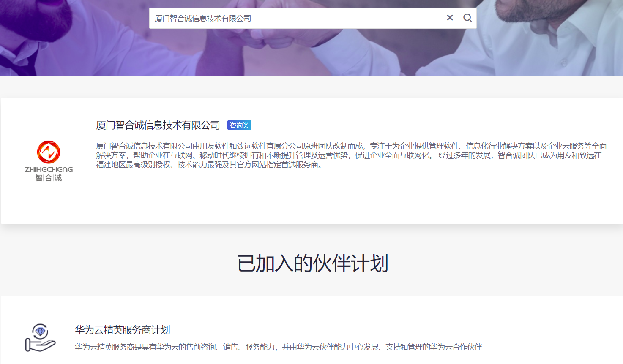The image size is (623, 364).
Task: Click the 厦门智合诚信息技术有限公司 company title
Action: [158, 125]
